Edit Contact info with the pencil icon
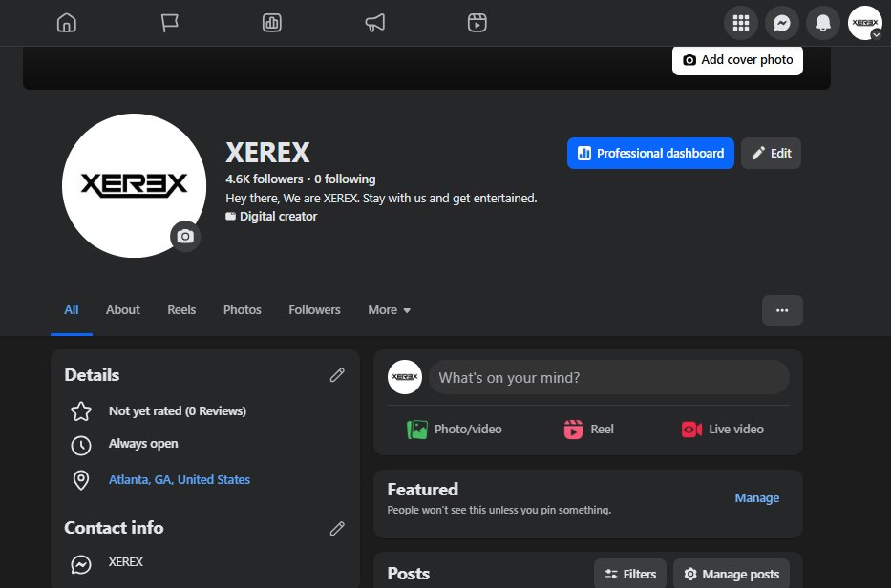 pos(337,529)
